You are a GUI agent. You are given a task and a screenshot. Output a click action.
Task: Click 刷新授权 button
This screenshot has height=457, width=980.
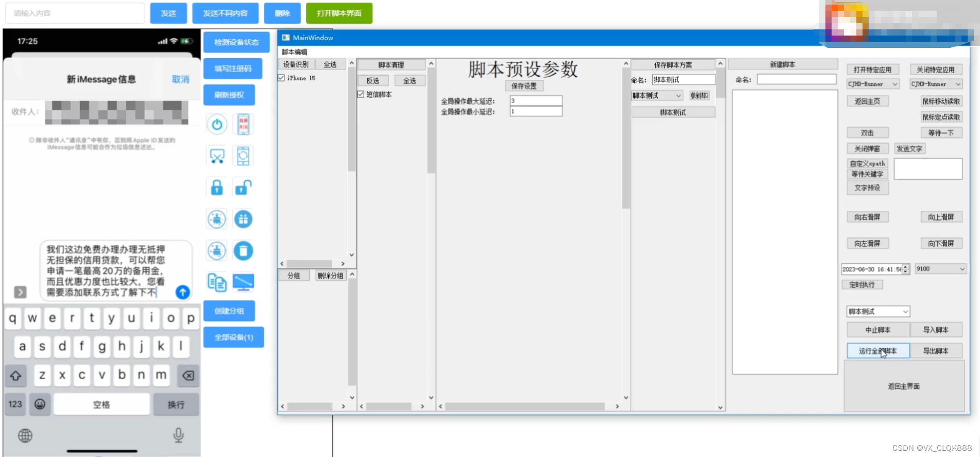point(229,95)
